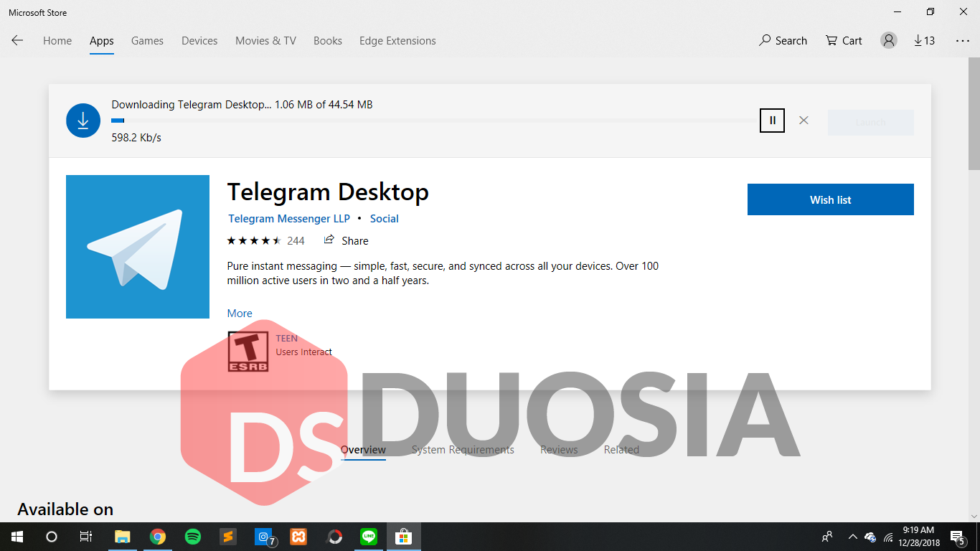Open the Windows Start menu
Viewport: 980px width, 551px height.
coord(17,537)
